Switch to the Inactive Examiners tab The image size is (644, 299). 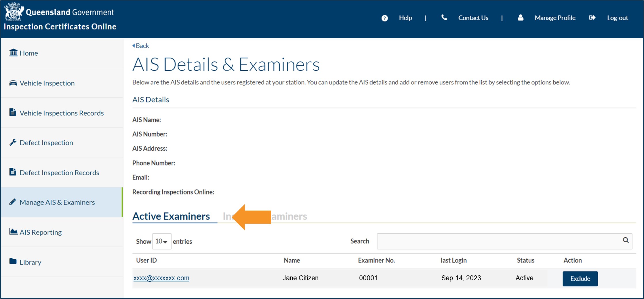pos(265,216)
